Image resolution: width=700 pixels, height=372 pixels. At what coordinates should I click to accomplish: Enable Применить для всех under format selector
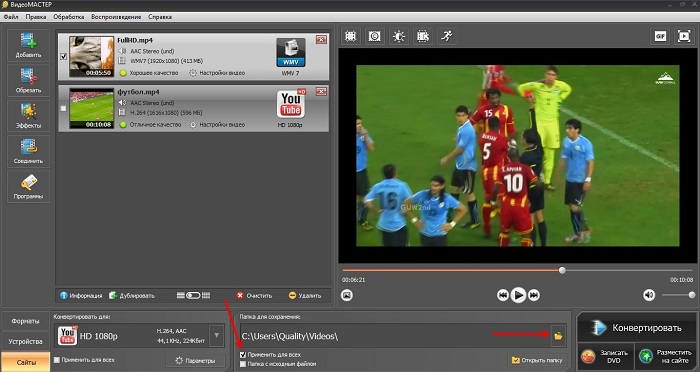pyautogui.click(x=57, y=360)
